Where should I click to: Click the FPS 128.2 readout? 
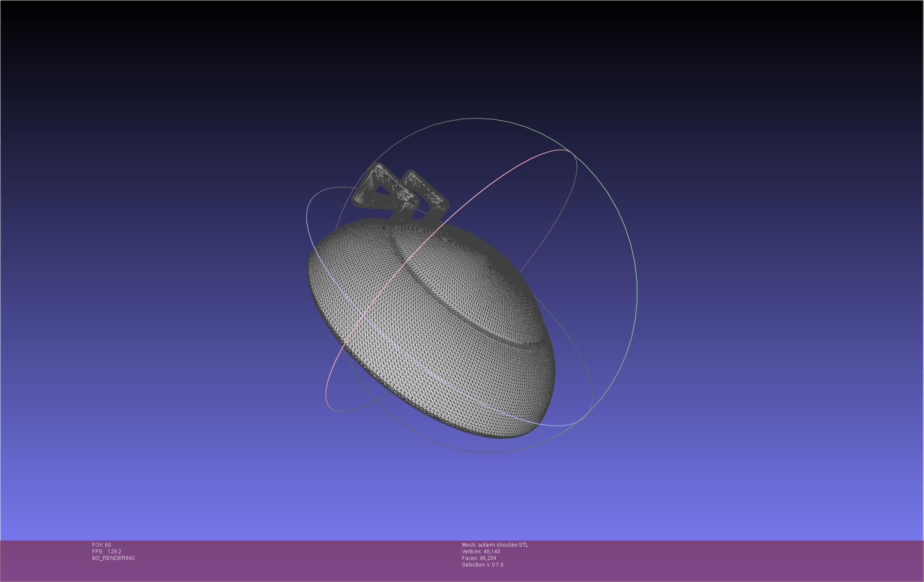107,552
